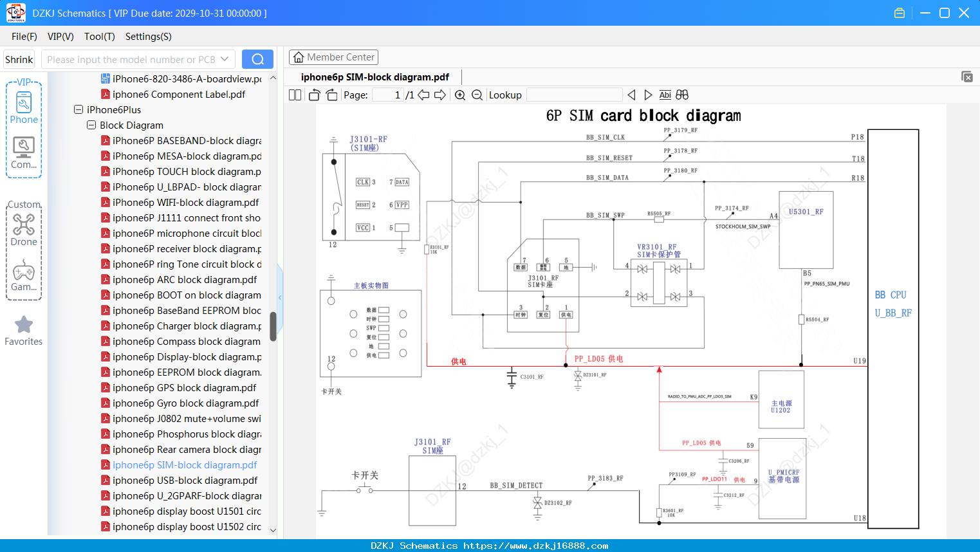This screenshot has width=980, height=552.
Task: Open the Tool(T) menu
Action: click(100, 37)
